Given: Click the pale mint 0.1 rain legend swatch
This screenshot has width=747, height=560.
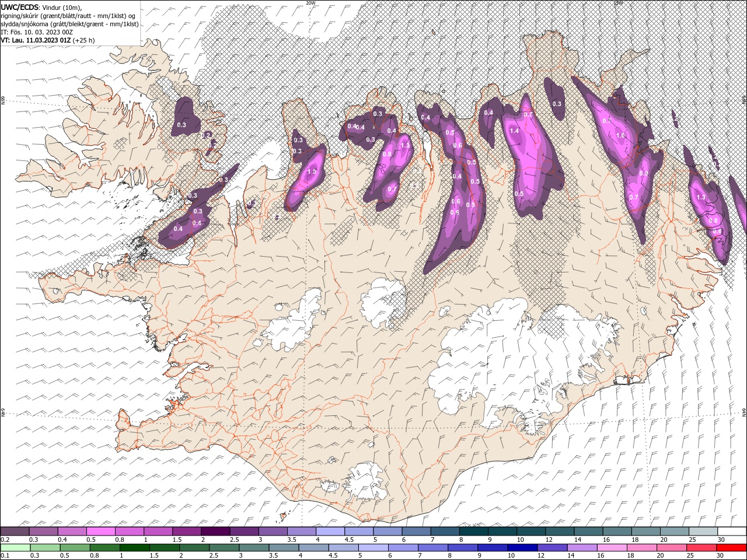Looking at the screenshot, I should (16, 548).
